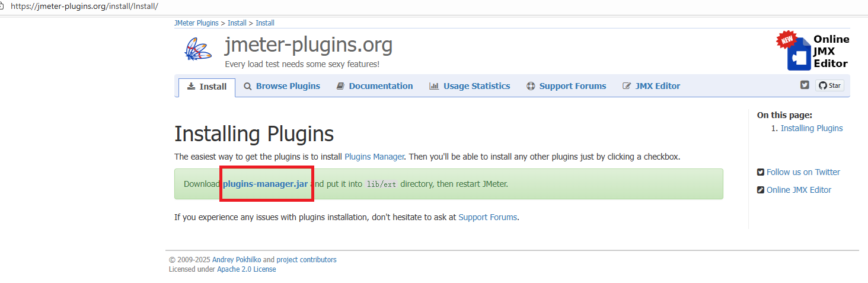Open the Browse Plugins tab
Viewport: 868px width, 283px height.
point(282,86)
